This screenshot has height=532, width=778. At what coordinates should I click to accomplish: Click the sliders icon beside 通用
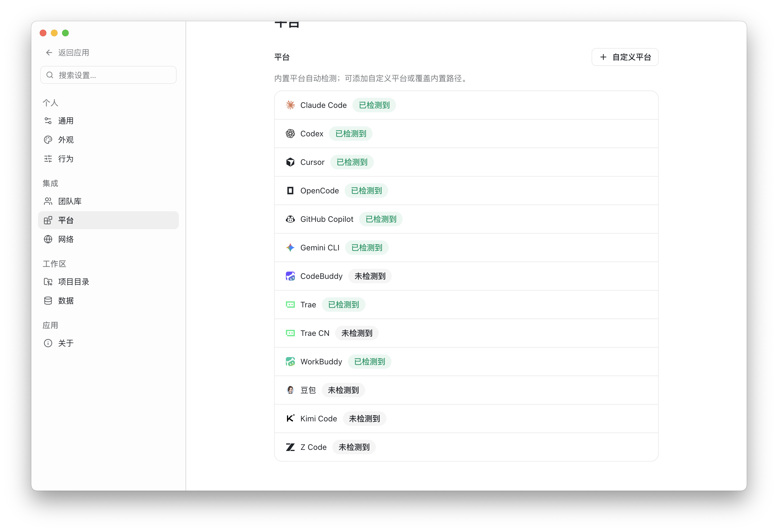click(48, 121)
